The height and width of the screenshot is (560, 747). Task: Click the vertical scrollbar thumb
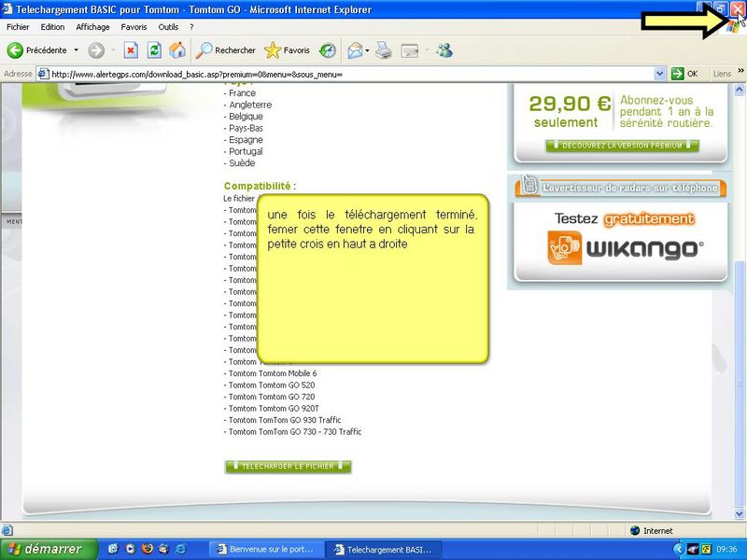[x=740, y=385]
